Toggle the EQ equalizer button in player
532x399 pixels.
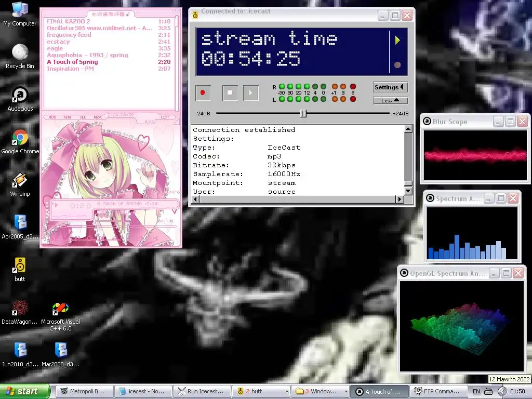pos(161,221)
